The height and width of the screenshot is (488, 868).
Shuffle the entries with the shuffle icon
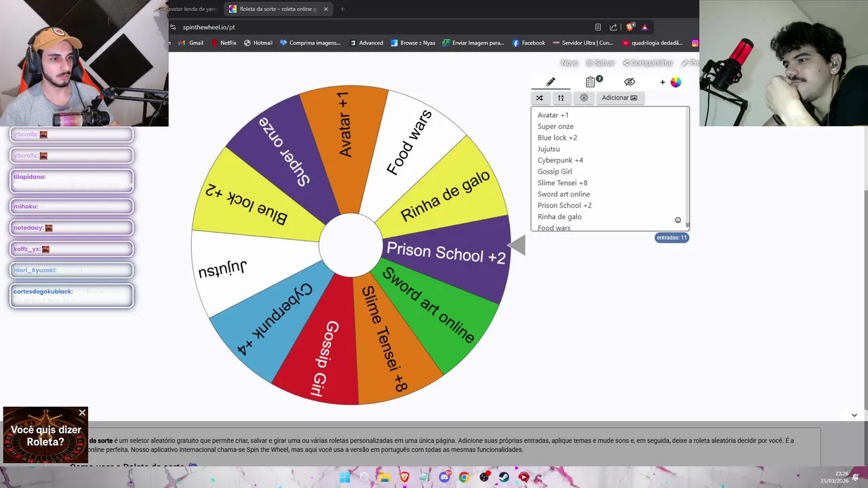(540, 98)
